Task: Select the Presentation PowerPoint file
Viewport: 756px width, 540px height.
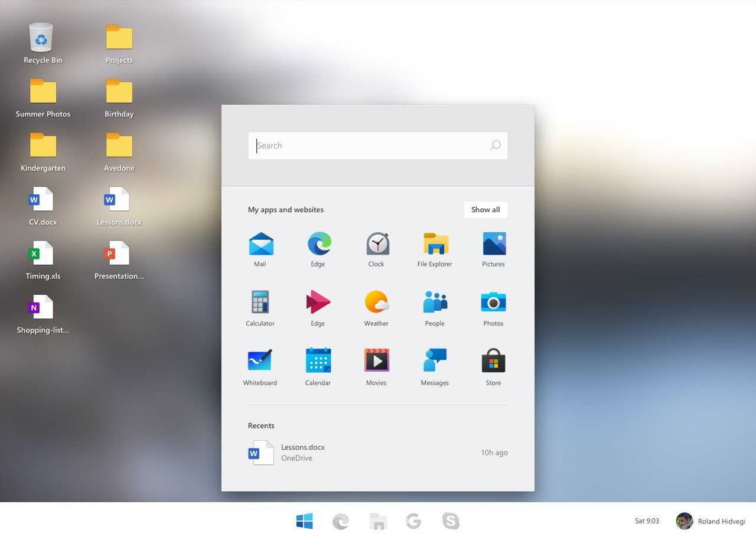Action: (x=119, y=261)
